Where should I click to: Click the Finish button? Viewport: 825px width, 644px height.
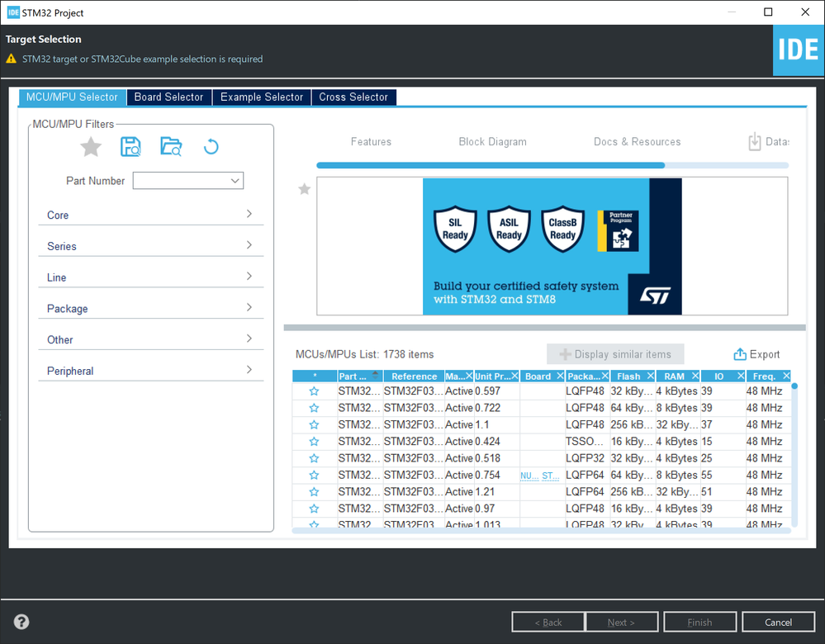point(699,622)
